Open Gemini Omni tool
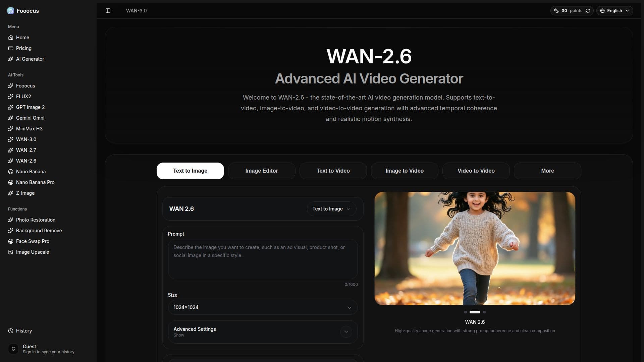This screenshot has width=644, height=362. pyautogui.click(x=48, y=118)
